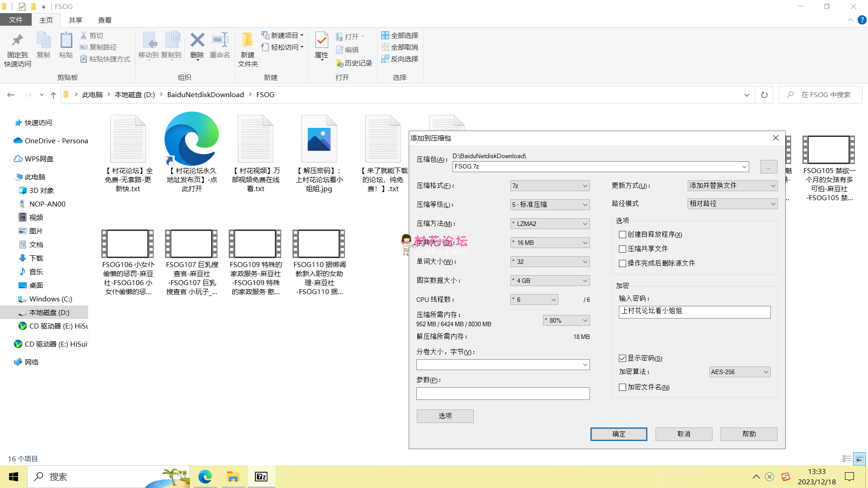Open Microsoft Edge from taskbar
The height and width of the screenshot is (488, 868).
click(205, 477)
